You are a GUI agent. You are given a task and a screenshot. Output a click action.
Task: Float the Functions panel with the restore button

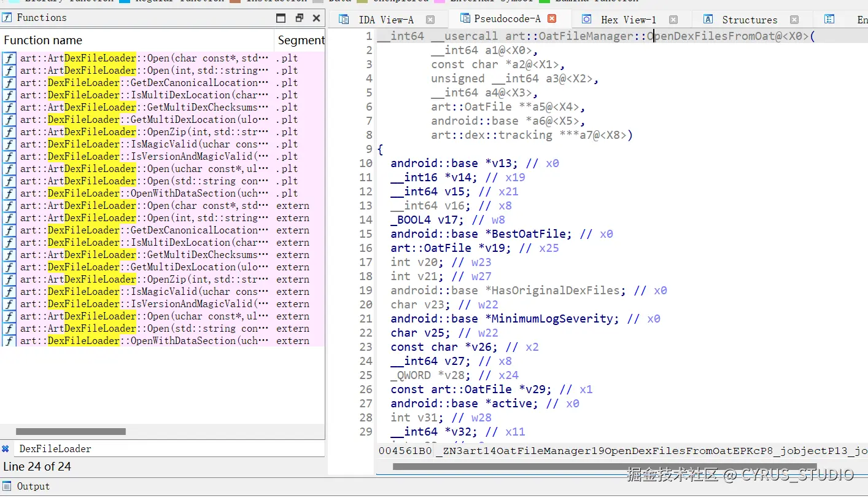coord(300,18)
